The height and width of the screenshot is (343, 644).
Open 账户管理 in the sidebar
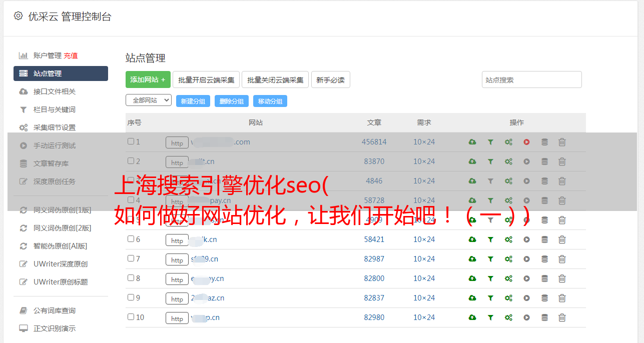coord(47,55)
